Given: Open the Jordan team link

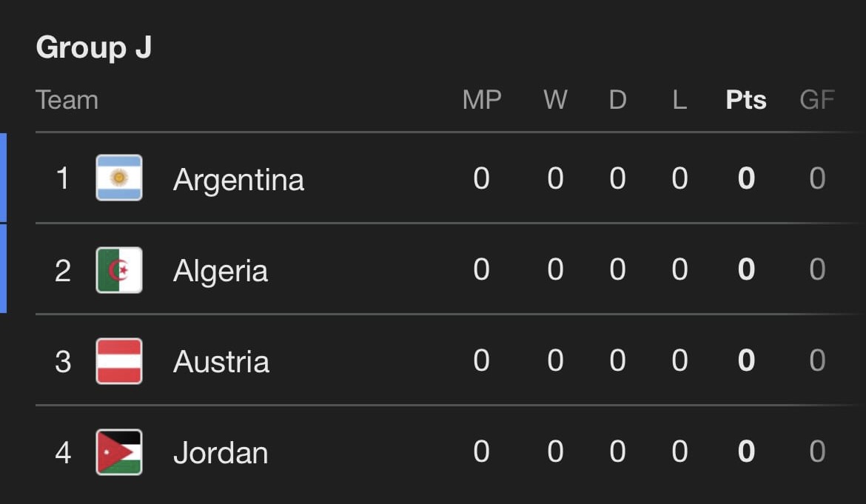Looking at the screenshot, I should (x=222, y=452).
